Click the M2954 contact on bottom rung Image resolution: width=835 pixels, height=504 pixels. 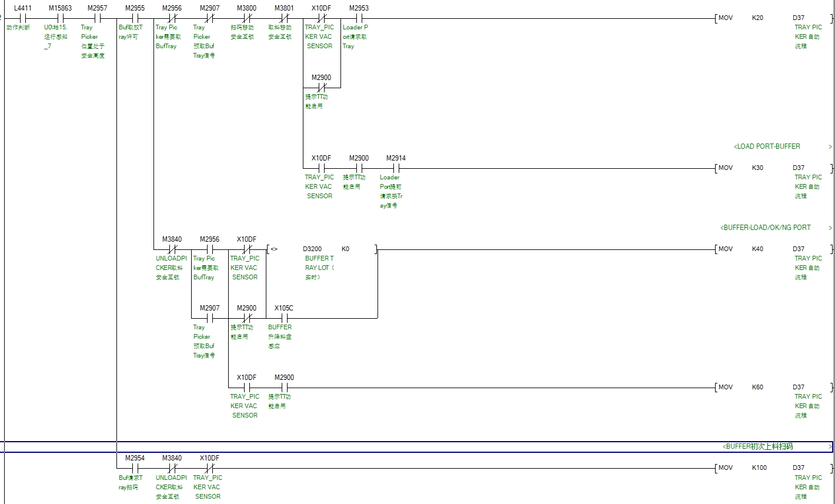coord(135,468)
